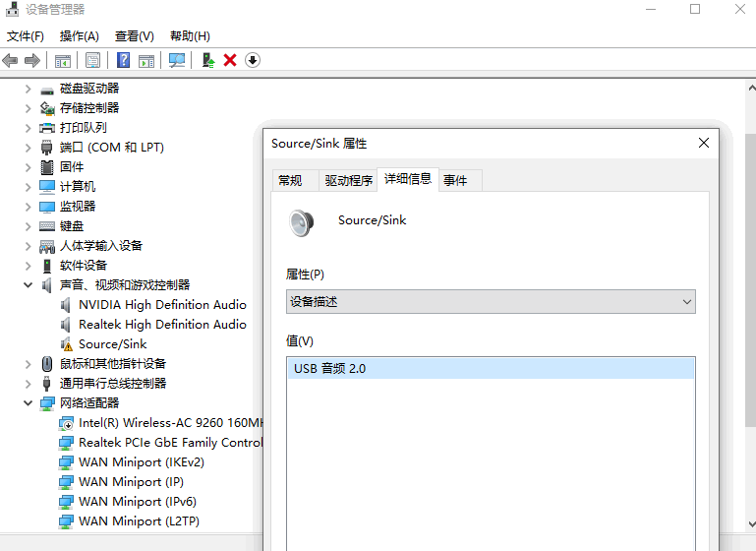Open the blue Help toolbar icon

[x=124, y=60]
